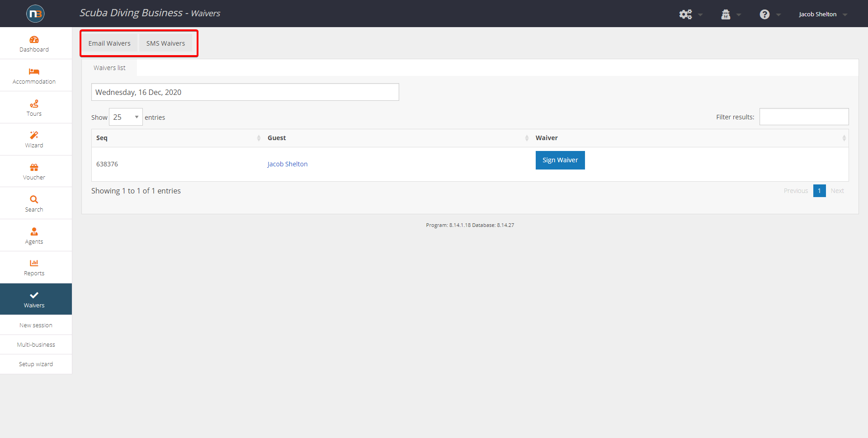Expand the Jacob Shelton user menu
868x438 pixels.
coord(822,14)
